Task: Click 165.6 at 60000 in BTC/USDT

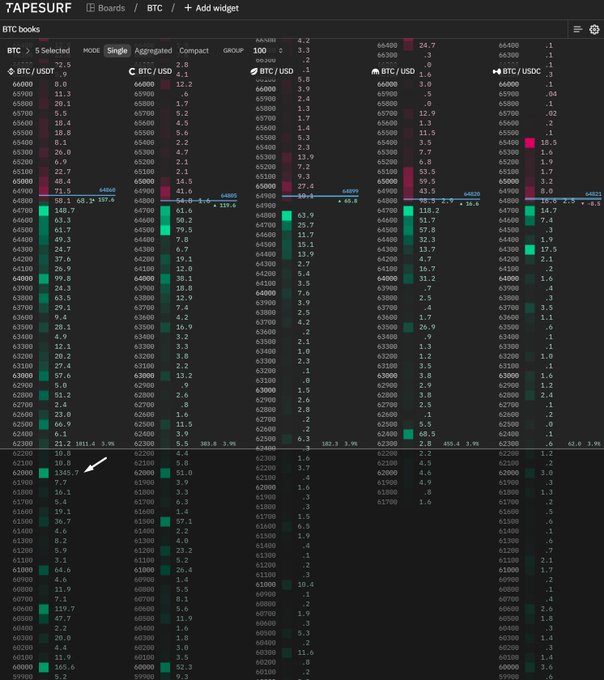Action: click(x=64, y=667)
